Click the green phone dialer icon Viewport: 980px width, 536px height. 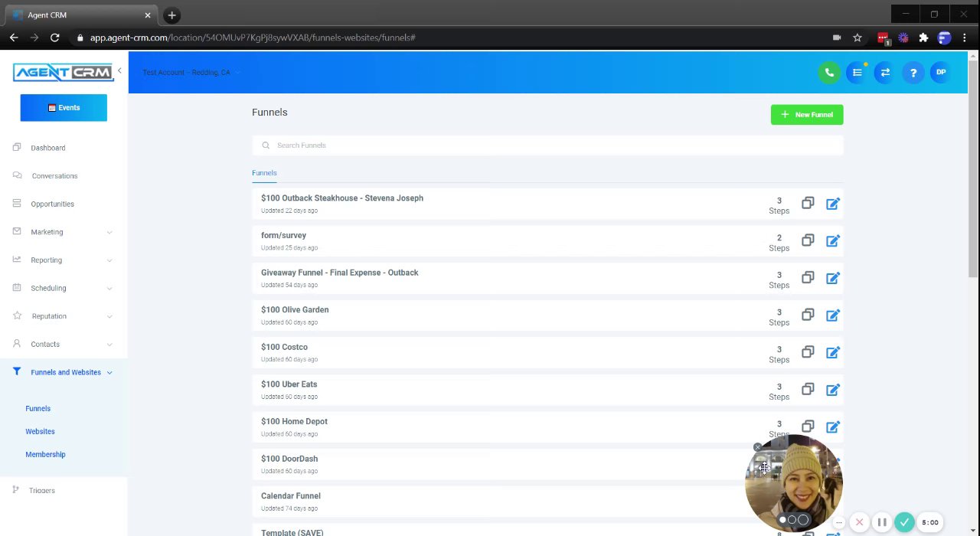pos(829,73)
